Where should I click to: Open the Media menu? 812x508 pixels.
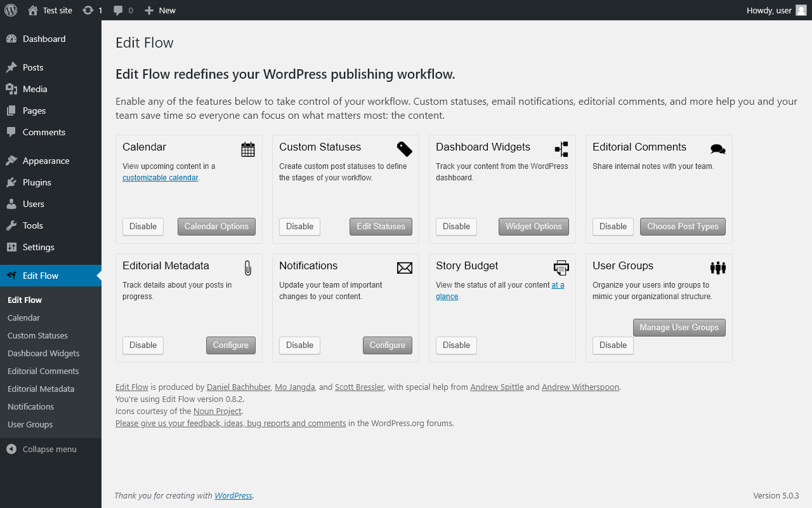51,89
